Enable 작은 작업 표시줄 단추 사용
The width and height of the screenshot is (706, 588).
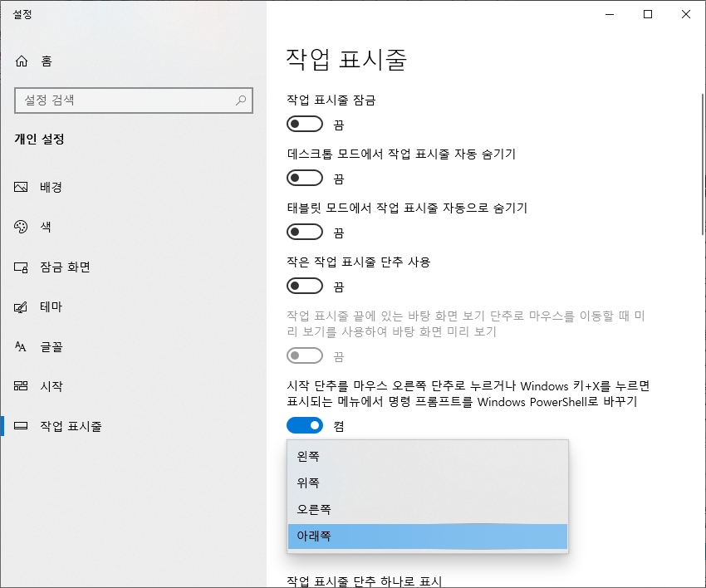pyautogui.click(x=305, y=287)
